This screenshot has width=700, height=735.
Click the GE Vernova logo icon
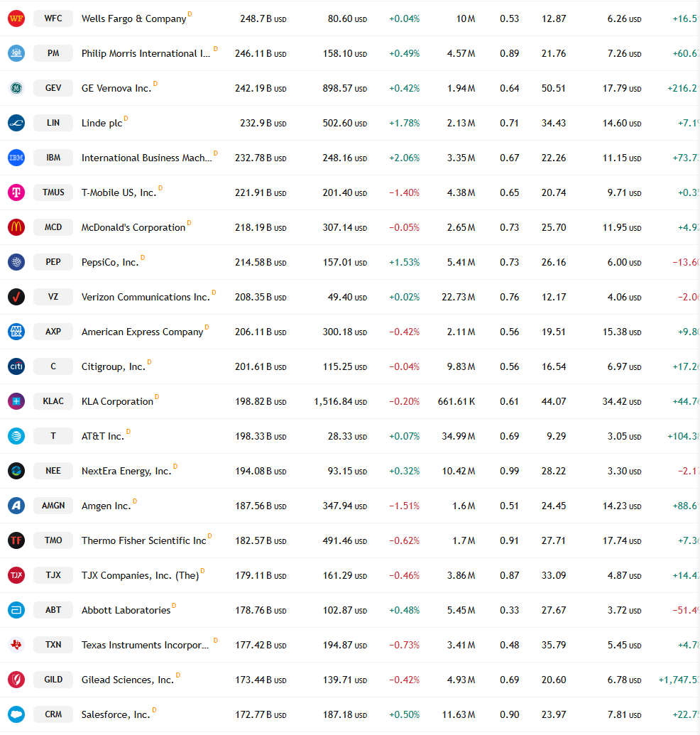pyautogui.click(x=16, y=88)
